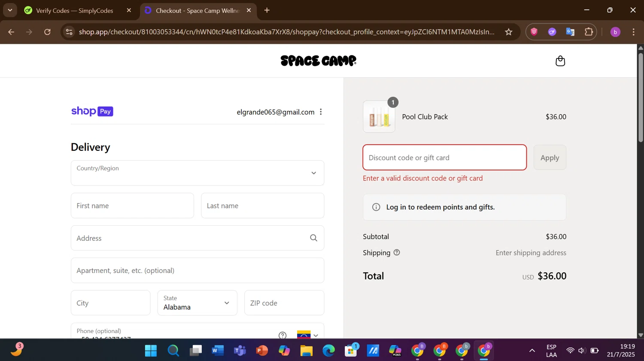This screenshot has width=644, height=361.
Task: Click the Shop Pay logo
Action: [x=92, y=111]
